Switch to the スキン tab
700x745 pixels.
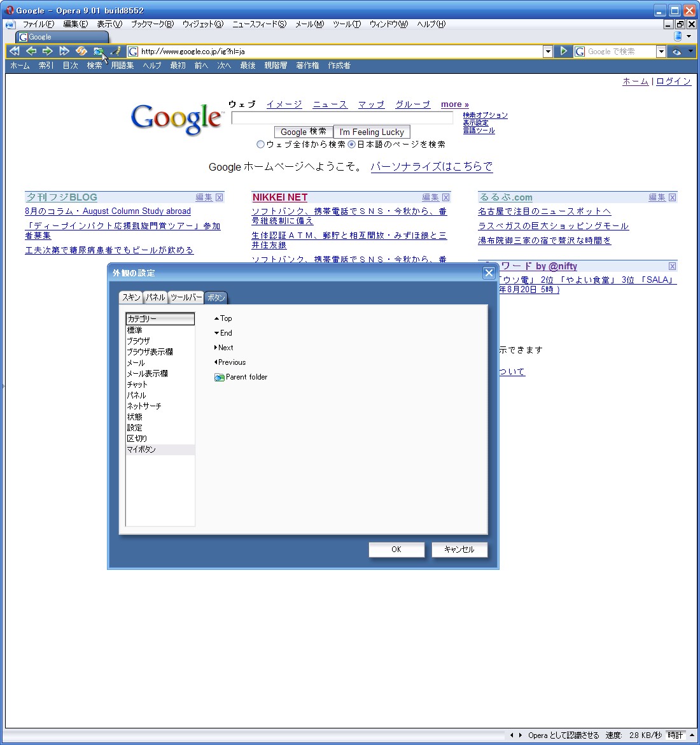pos(131,297)
